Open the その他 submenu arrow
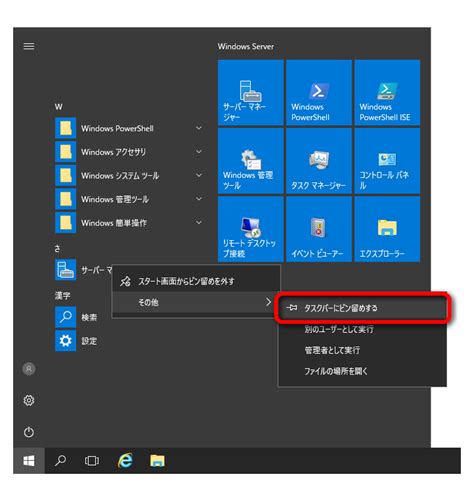This screenshot has height=487, width=474. (x=268, y=302)
